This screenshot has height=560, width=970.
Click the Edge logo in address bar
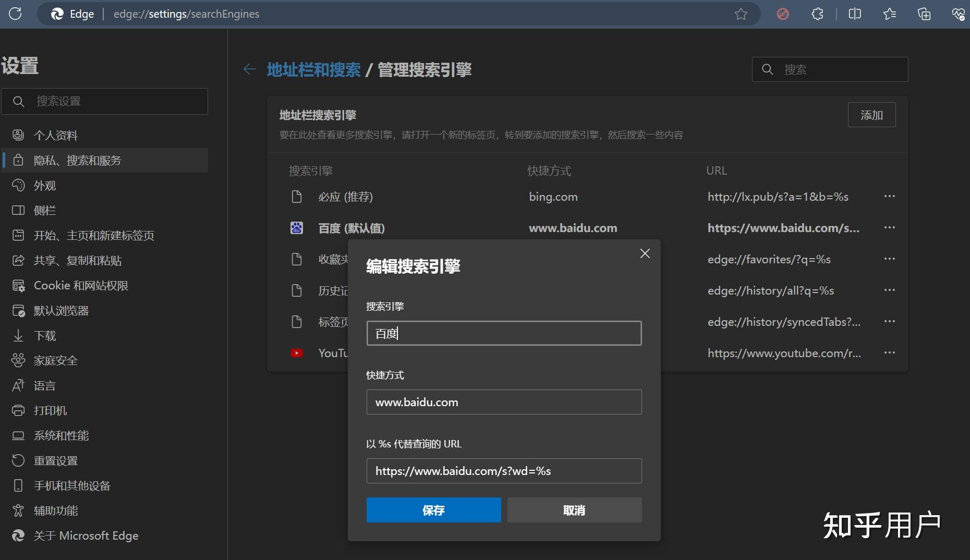click(x=57, y=14)
